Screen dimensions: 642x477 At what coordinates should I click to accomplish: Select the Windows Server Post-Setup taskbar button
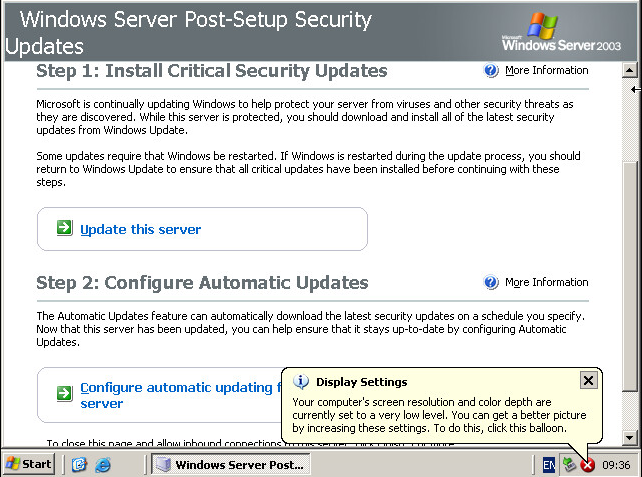pyautogui.click(x=231, y=465)
